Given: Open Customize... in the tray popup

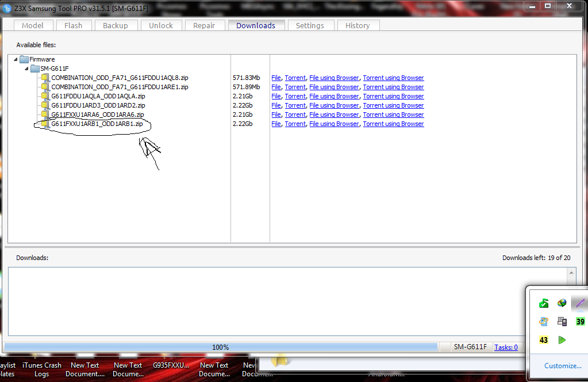Looking at the screenshot, I should (x=563, y=366).
